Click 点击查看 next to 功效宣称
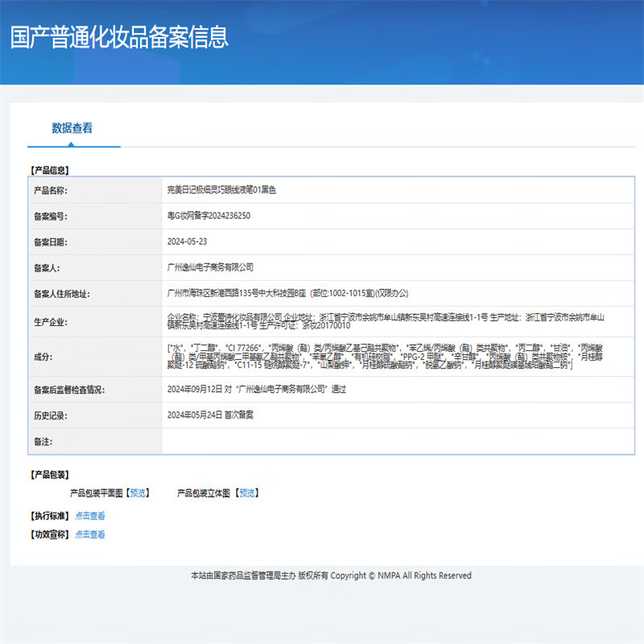The width and height of the screenshot is (644, 644). [90, 535]
